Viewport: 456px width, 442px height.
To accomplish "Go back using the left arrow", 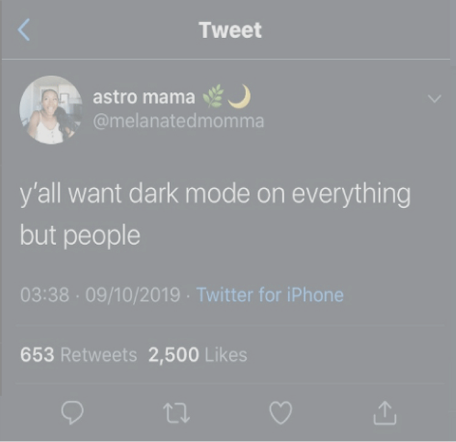I will (x=24, y=30).
